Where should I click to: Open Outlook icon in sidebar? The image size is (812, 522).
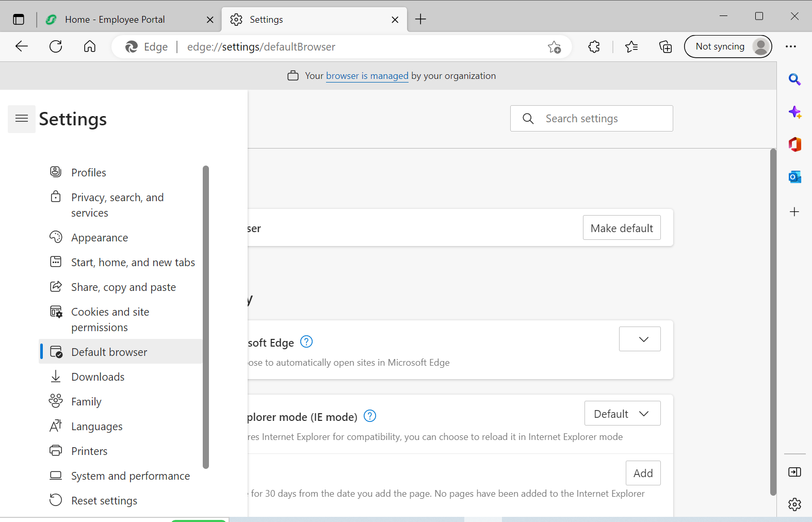[794, 177]
